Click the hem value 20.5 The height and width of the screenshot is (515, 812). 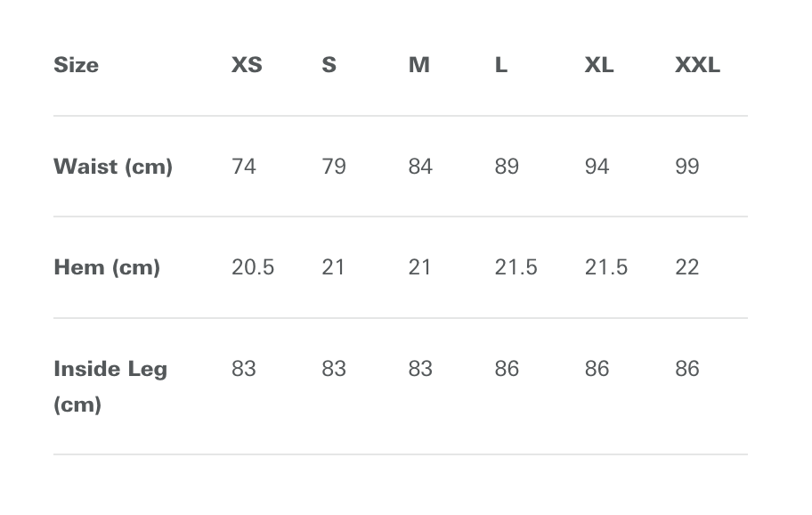point(253,268)
